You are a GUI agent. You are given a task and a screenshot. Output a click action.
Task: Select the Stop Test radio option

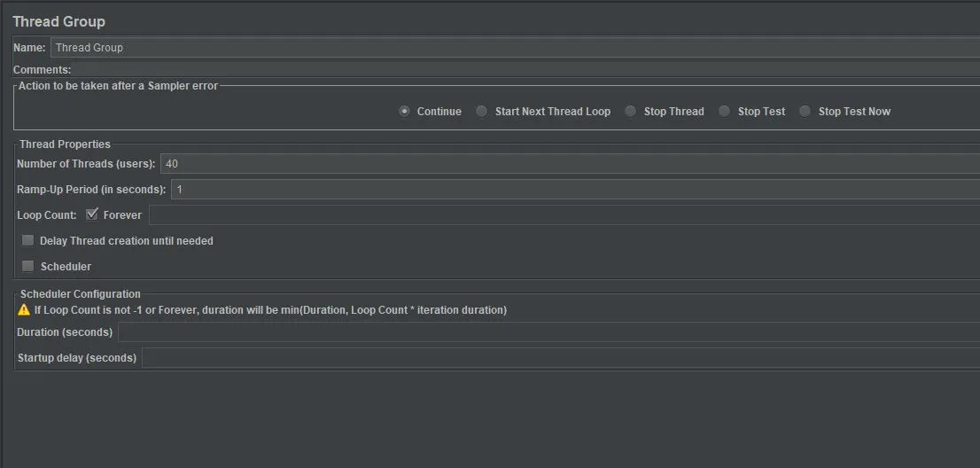(724, 112)
